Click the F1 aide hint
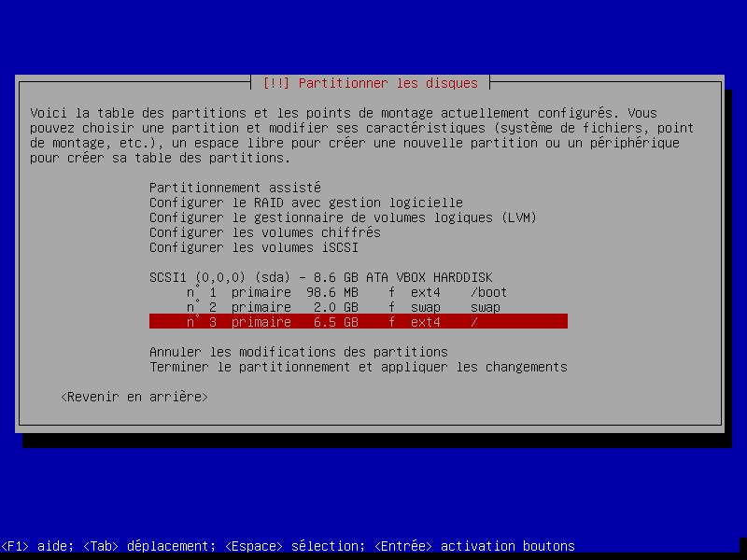 [35, 546]
